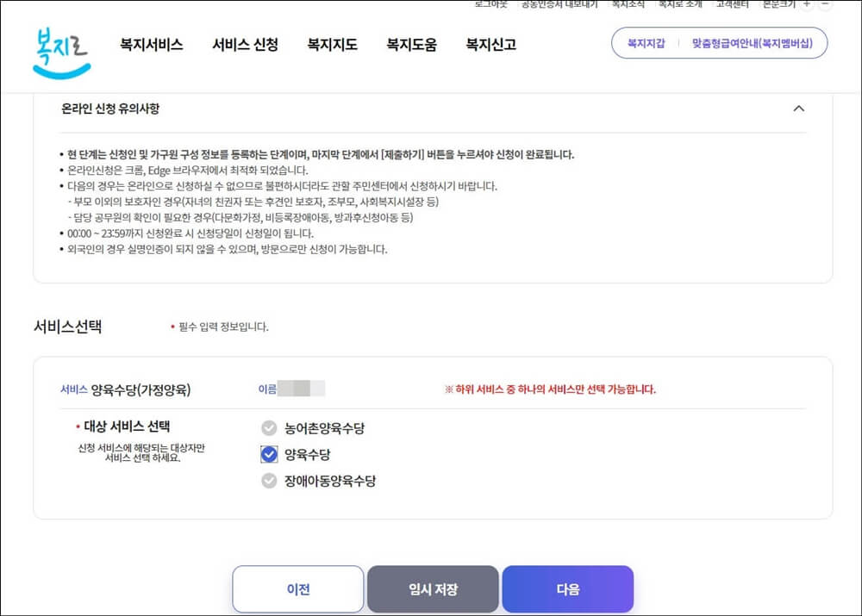Click the 임시 저장 button

(x=434, y=588)
